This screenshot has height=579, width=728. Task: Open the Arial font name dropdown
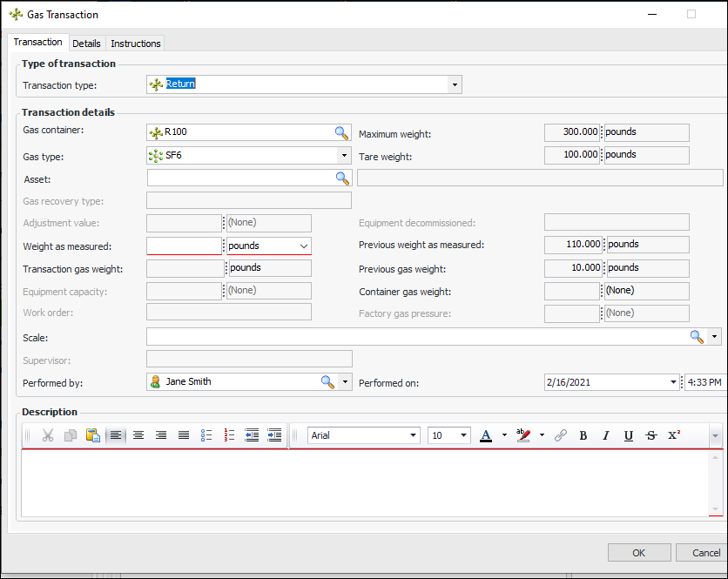coord(413,435)
